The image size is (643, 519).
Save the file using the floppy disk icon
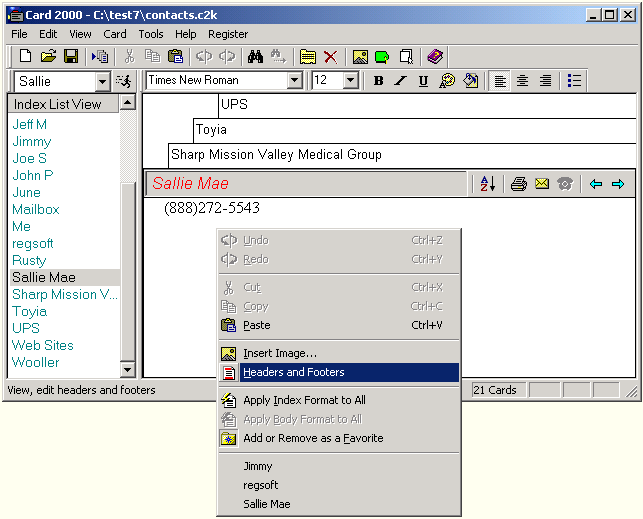coord(71,56)
